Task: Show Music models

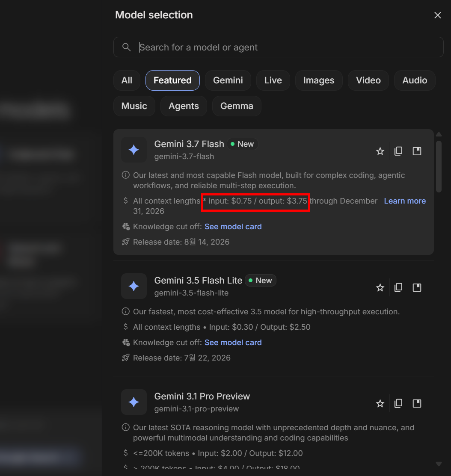Action: [134, 106]
